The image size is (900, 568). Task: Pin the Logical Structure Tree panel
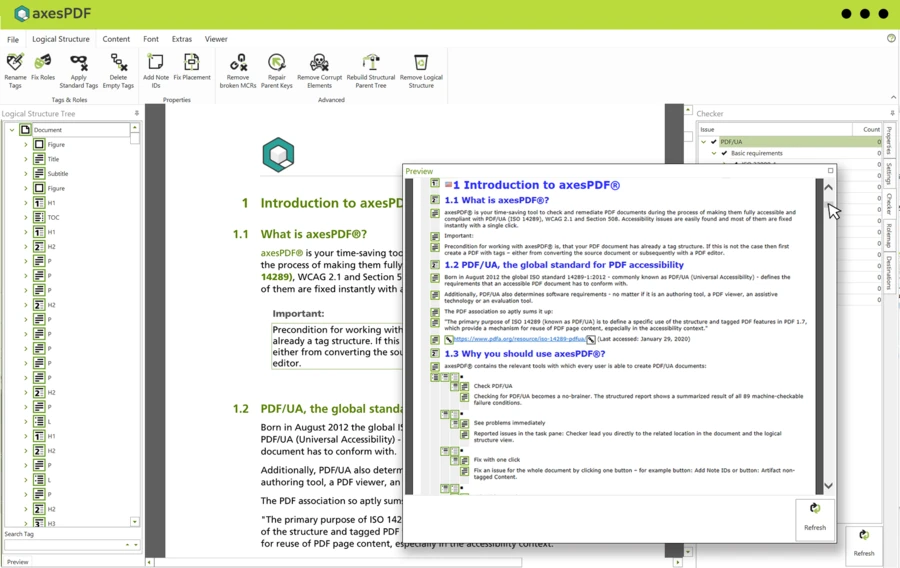[x=137, y=114]
